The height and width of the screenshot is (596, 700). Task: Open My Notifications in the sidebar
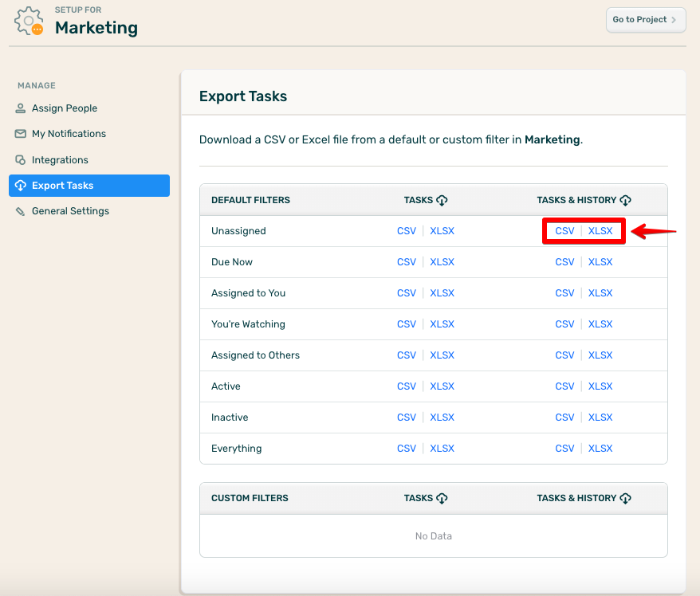(89, 134)
